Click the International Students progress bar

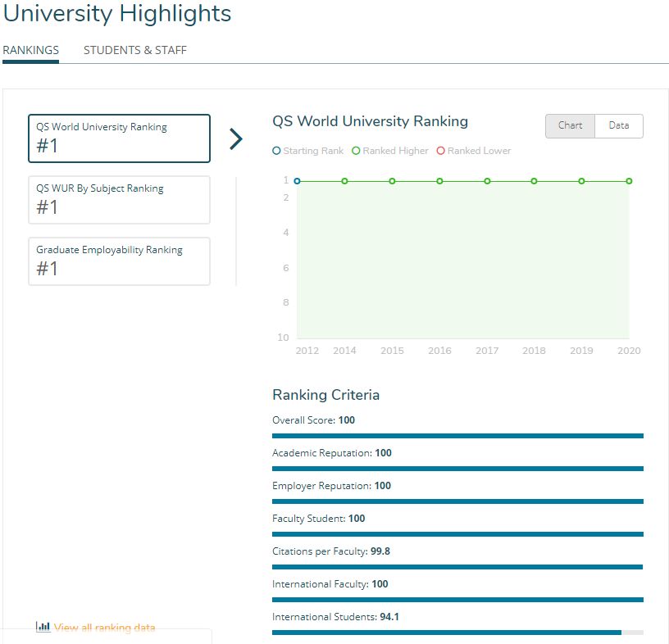pos(457,633)
